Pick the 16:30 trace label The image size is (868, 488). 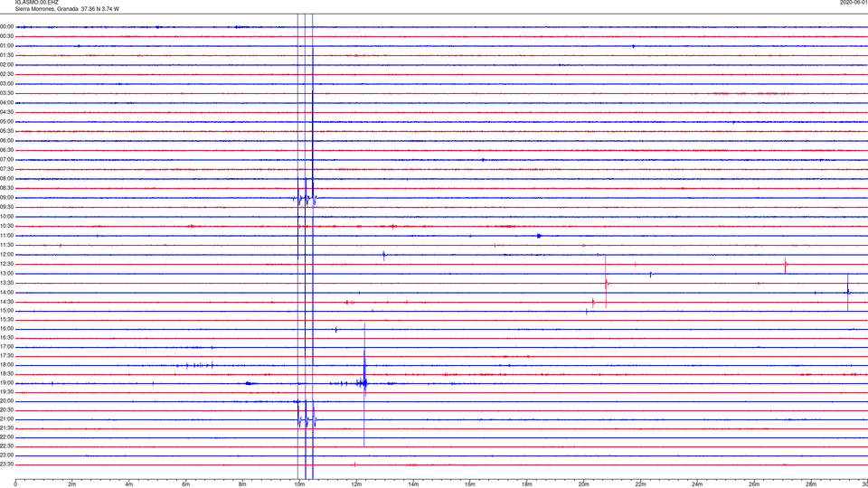(x=6, y=337)
